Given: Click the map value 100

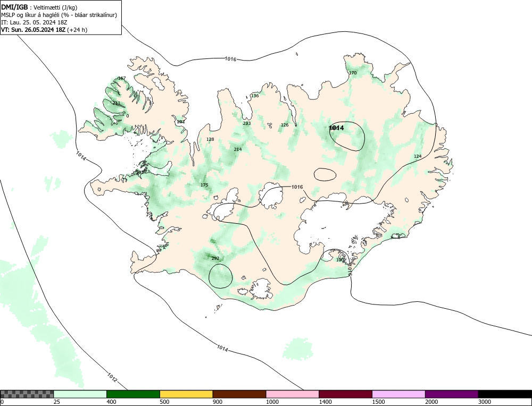Looking at the screenshot, I should tap(340, 260).
